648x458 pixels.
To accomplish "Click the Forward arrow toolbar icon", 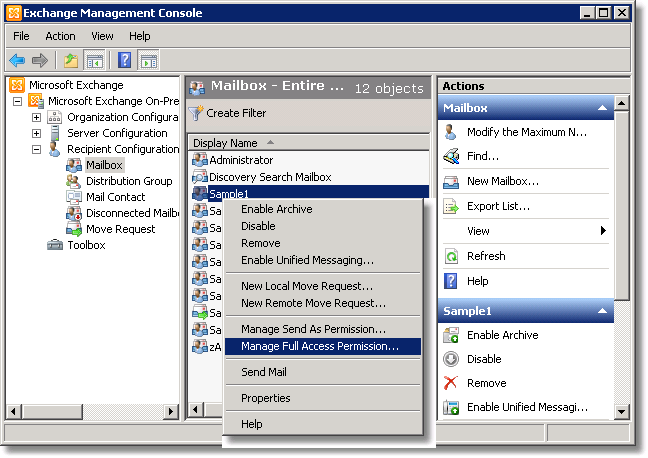I will coord(40,61).
